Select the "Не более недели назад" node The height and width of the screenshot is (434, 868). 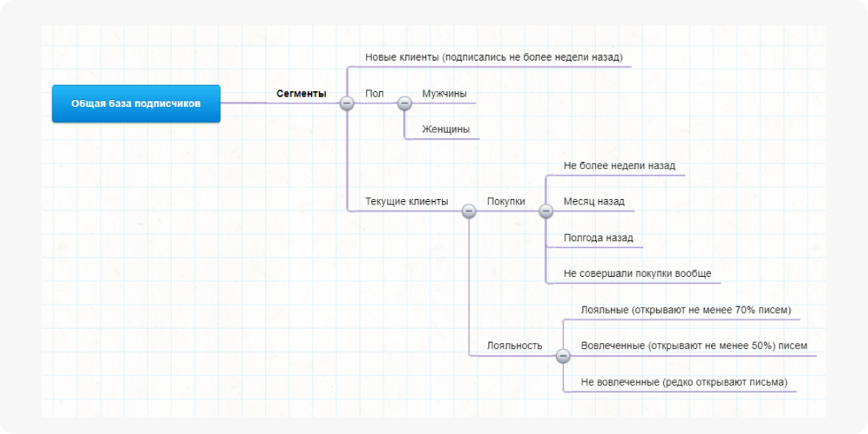click(619, 165)
